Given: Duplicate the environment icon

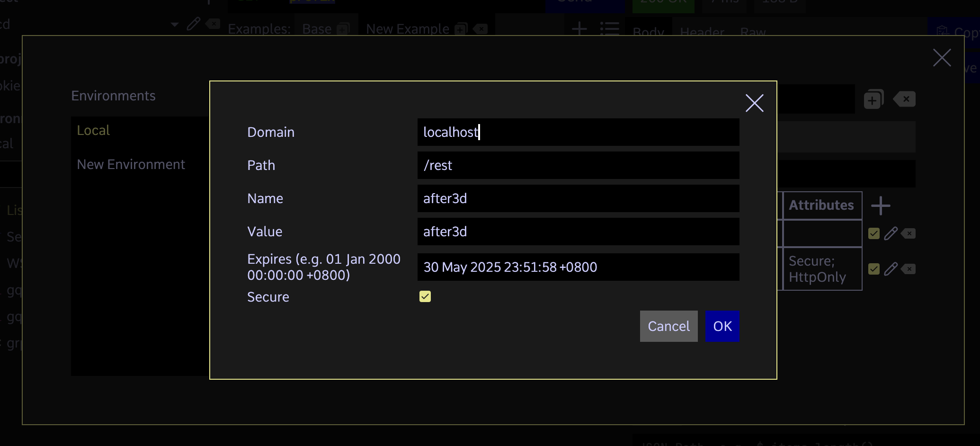Looking at the screenshot, I should [873, 99].
